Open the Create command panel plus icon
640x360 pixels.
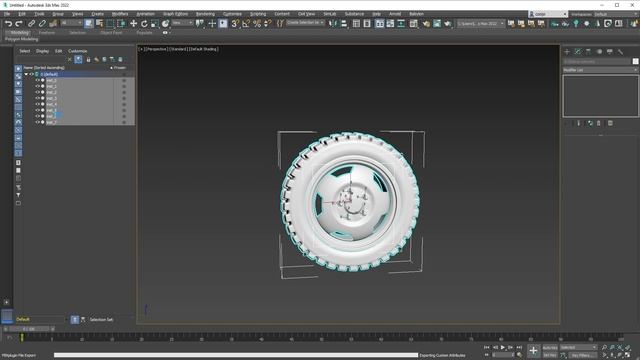click(567, 51)
